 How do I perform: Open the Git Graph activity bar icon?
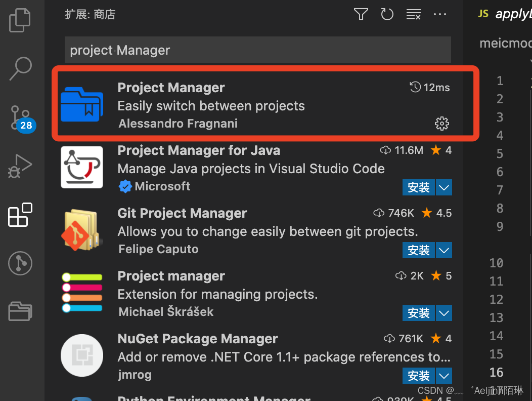click(x=20, y=263)
